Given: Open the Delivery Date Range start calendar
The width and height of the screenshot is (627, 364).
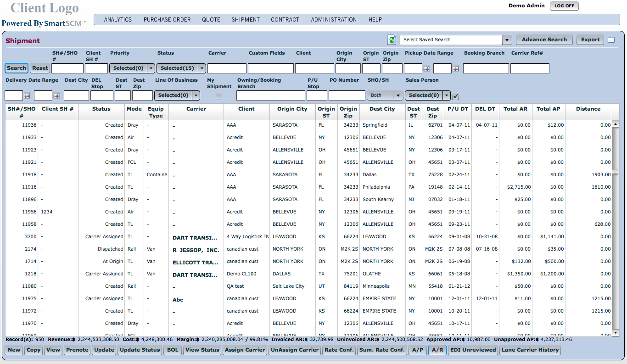Looking at the screenshot, I should click(x=27, y=95).
